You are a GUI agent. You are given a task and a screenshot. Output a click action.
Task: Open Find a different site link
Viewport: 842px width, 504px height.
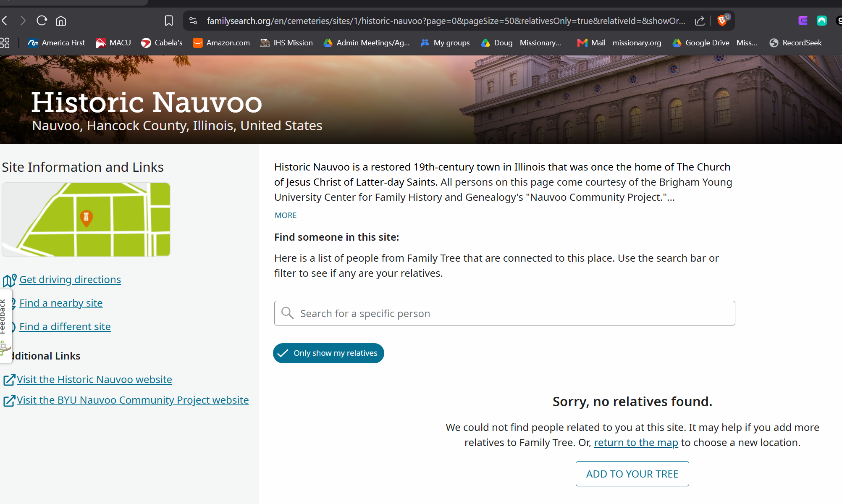[x=65, y=327]
